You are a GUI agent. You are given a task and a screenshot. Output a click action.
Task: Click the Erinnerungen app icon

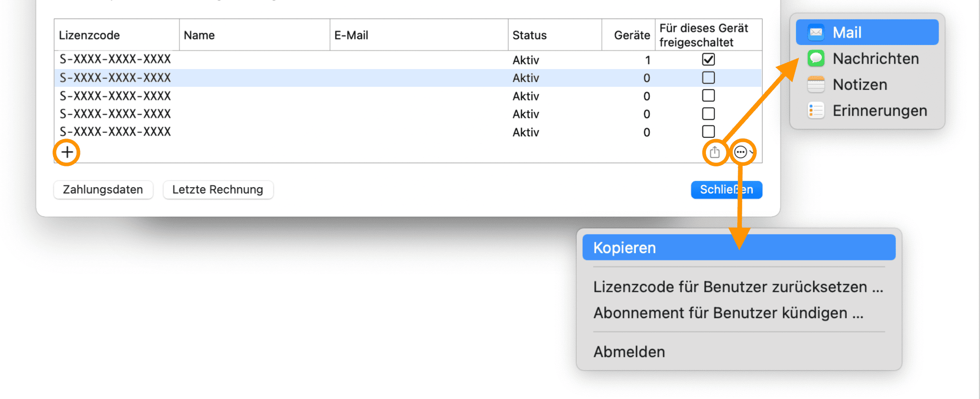(x=816, y=111)
